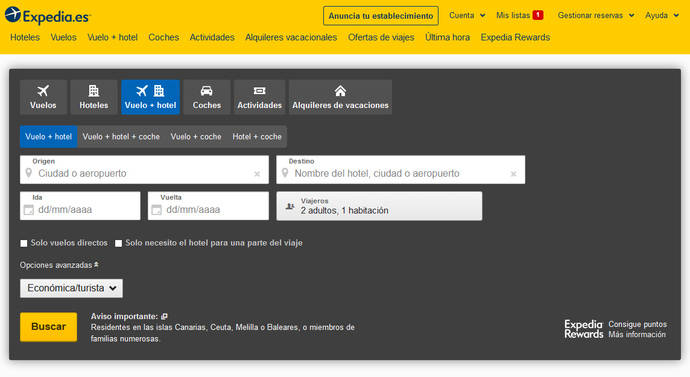Check Solo necesito el hotel para una parte
Screen dimensions: 690x377
pyautogui.click(x=118, y=243)
